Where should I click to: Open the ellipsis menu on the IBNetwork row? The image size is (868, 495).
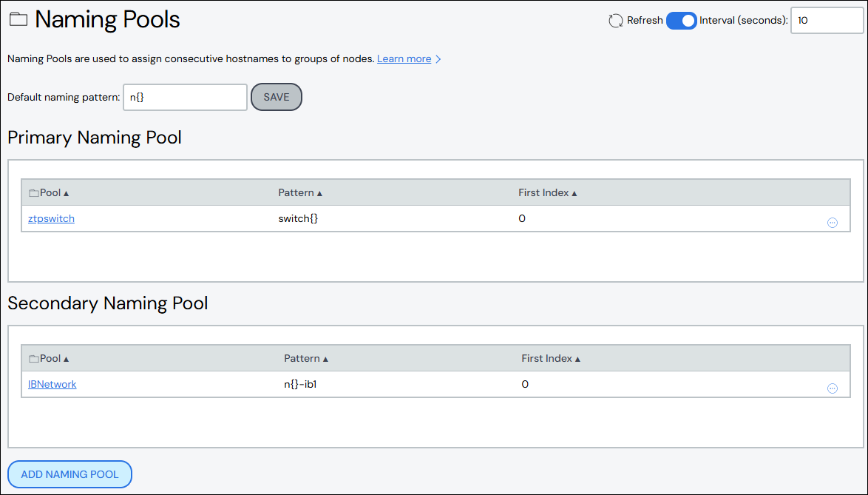pyautogui.click(x=833, y=388)
